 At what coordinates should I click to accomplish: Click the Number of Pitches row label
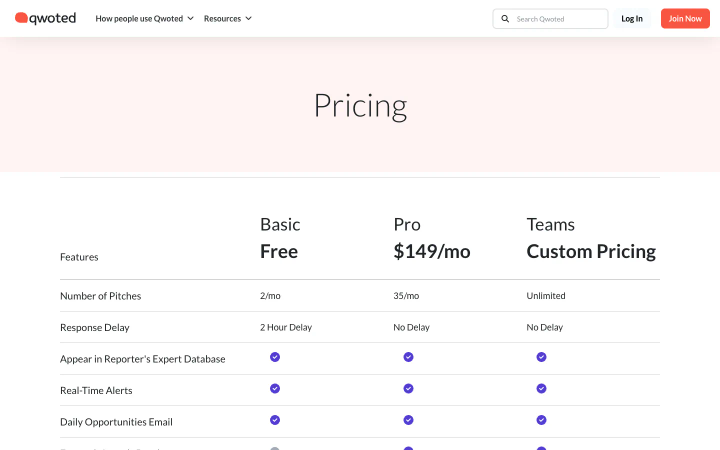pos(101,296)
